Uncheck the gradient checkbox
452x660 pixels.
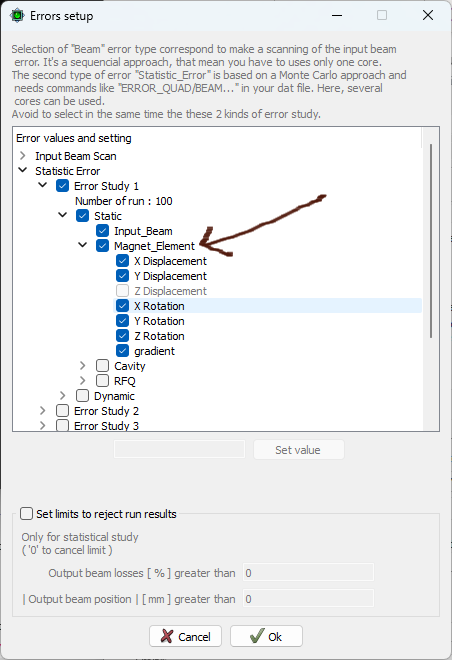[x=122, y=351]
